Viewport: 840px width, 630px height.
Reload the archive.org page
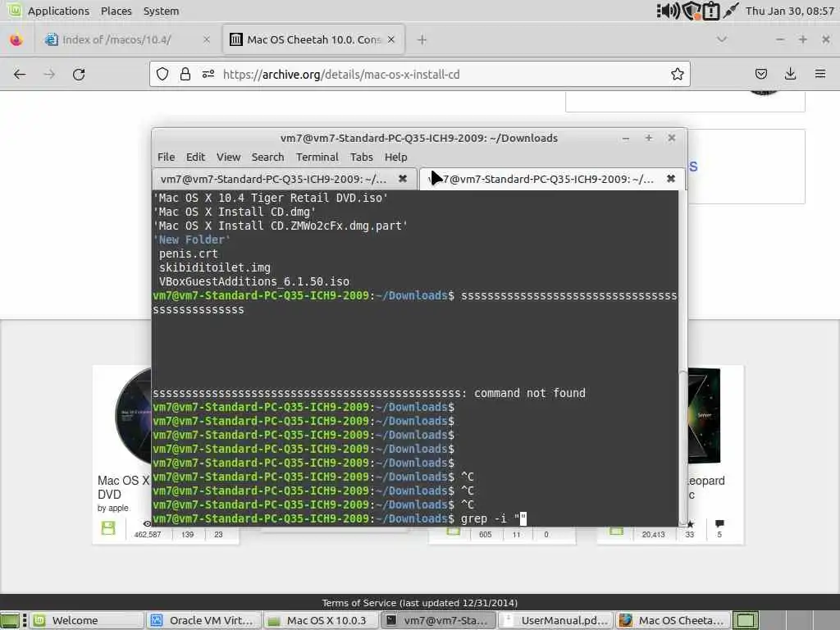tap(79, 75)
